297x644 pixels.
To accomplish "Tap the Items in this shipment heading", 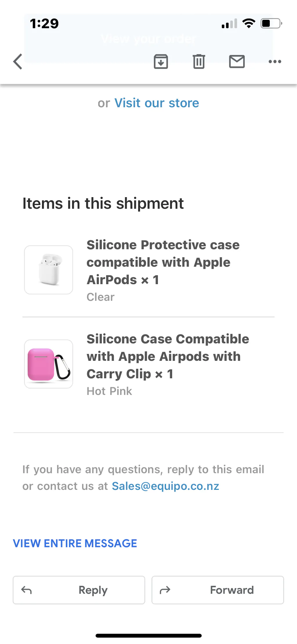I will 103,203.
